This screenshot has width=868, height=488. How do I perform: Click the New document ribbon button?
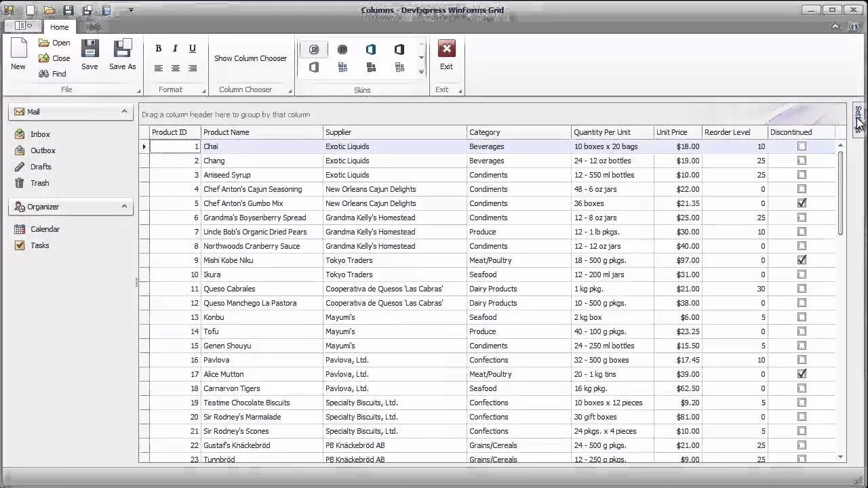pos(18,54)
